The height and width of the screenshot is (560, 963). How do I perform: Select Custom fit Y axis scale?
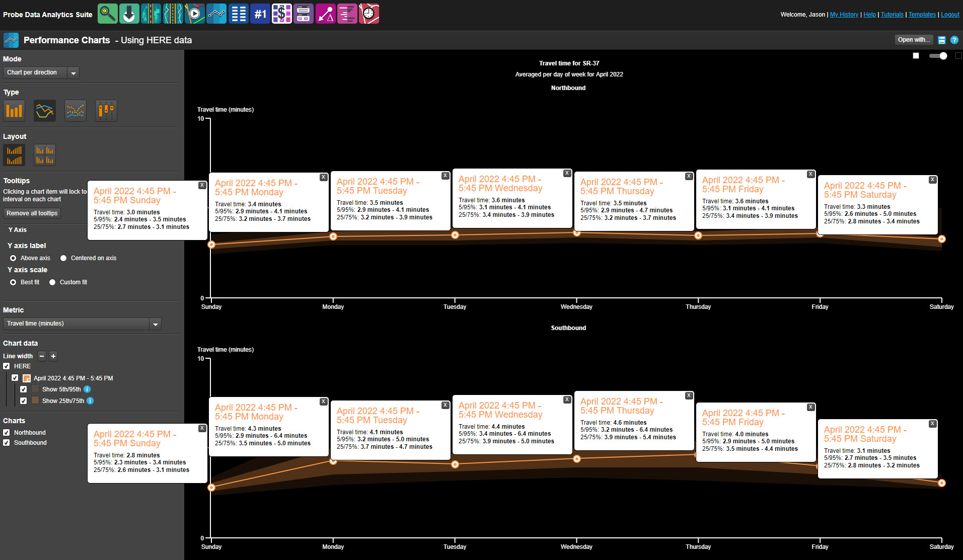pos(52,282)
